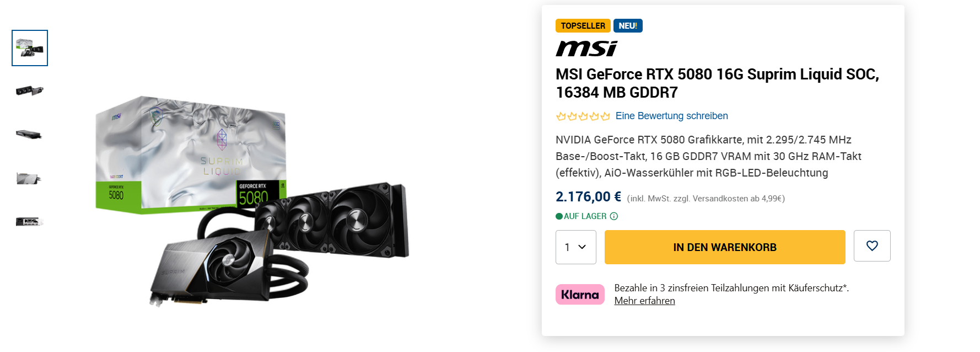Click the NEU! badge

coord(628,25)
